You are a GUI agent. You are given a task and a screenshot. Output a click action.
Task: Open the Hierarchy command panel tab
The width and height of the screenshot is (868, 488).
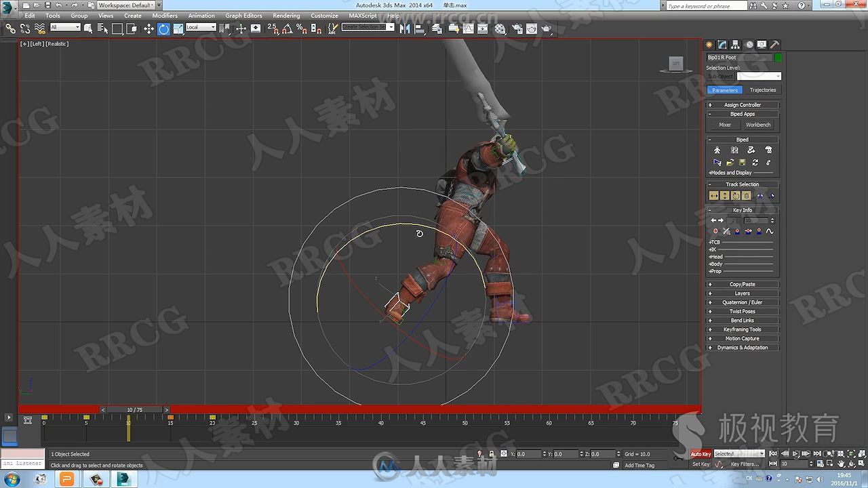point(736,45)
